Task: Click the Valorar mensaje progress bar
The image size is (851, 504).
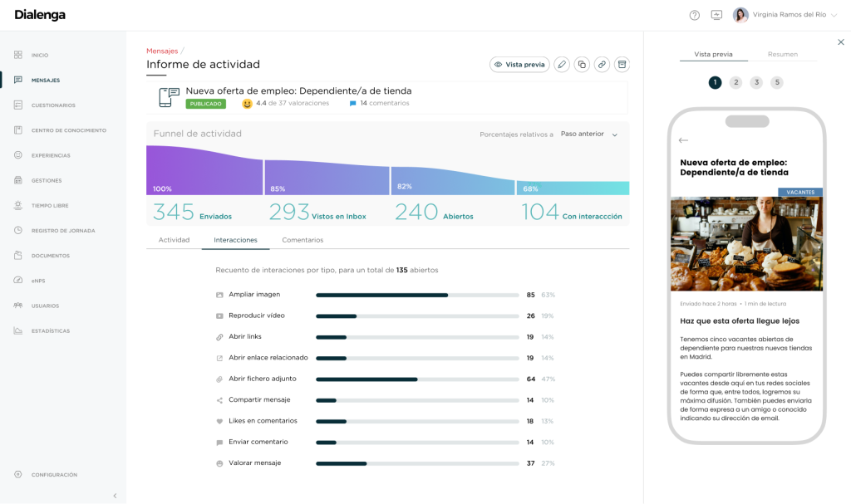Action: 417,463
